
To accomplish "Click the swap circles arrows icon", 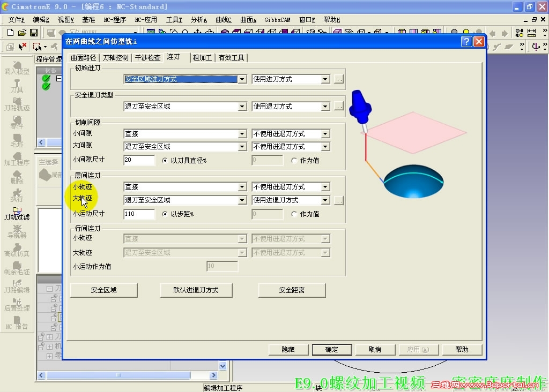I will (x=519, y=33).
